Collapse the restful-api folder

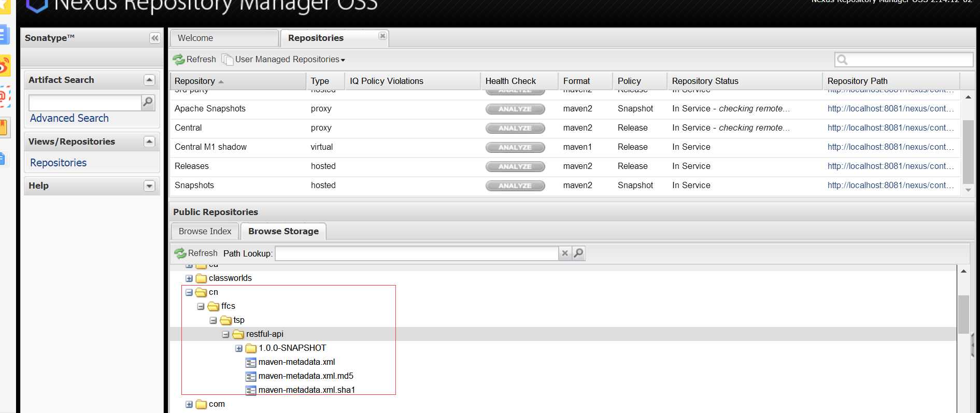pos(226,334)
